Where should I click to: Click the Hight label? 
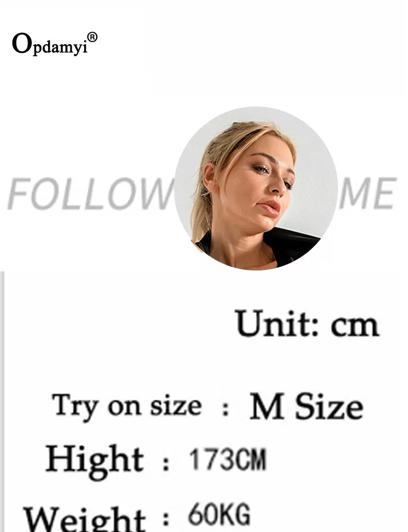94,459
